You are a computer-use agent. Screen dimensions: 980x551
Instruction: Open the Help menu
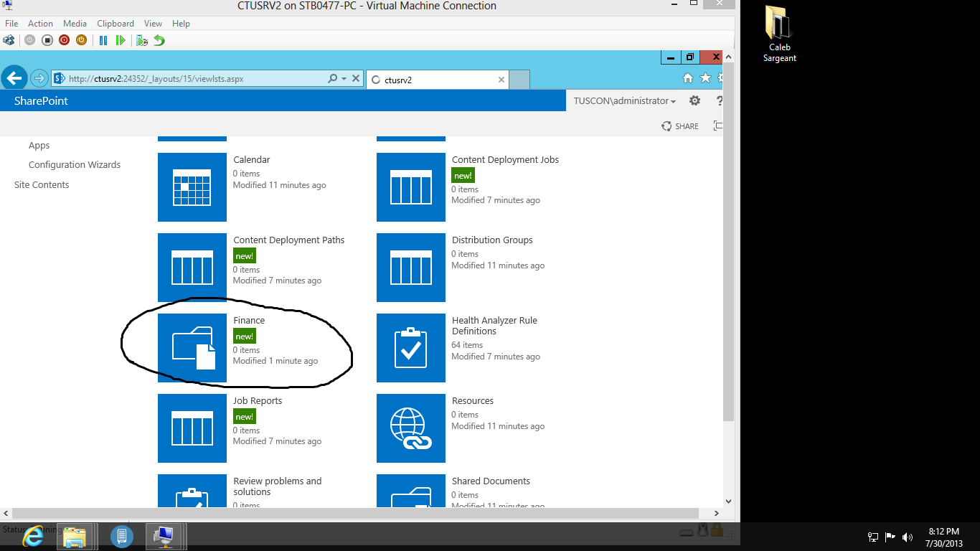[x=181, y=24]
